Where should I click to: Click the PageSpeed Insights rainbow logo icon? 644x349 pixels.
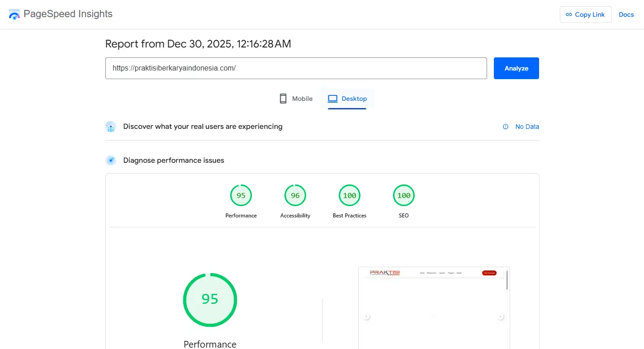(x=14, y=14)
